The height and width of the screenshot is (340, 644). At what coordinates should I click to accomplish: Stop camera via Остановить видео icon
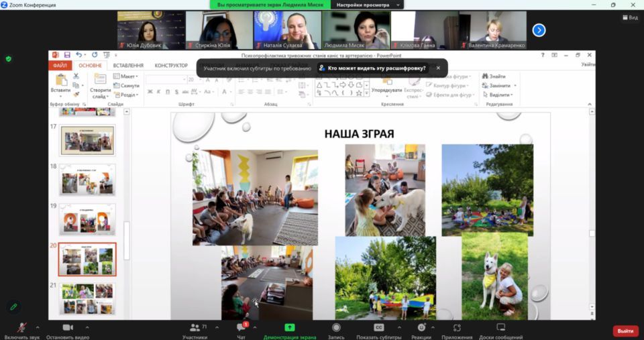point(67,327)
